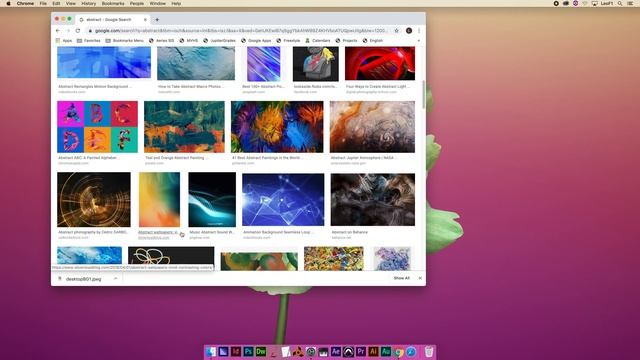This screenshot has width=640, height=360.
Task: Open the 41 Best Abstract Paintings image
Action: [x=277, y=127]
